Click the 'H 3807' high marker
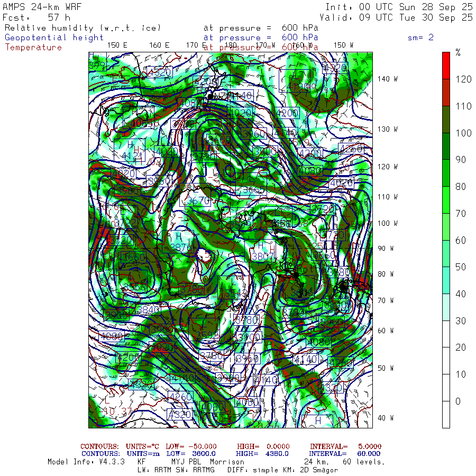The image size is (476, 476). point(261,251)
